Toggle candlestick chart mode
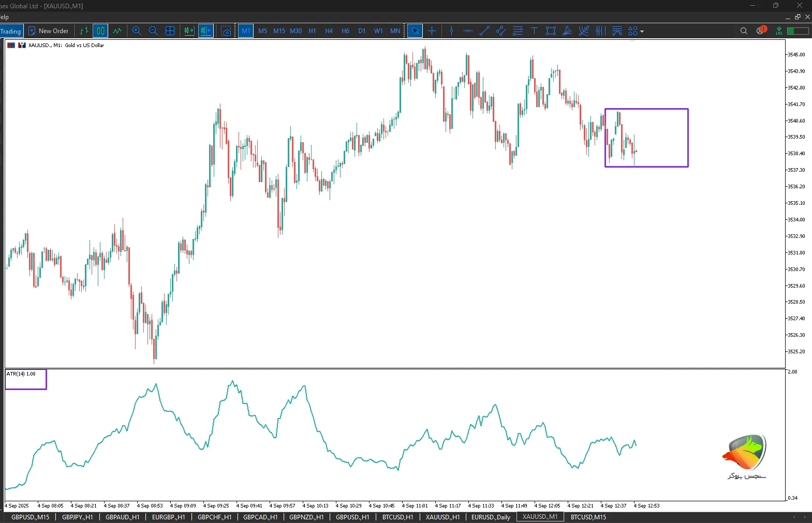Screen dimensions: 812x523 click(x=100, y=31)
